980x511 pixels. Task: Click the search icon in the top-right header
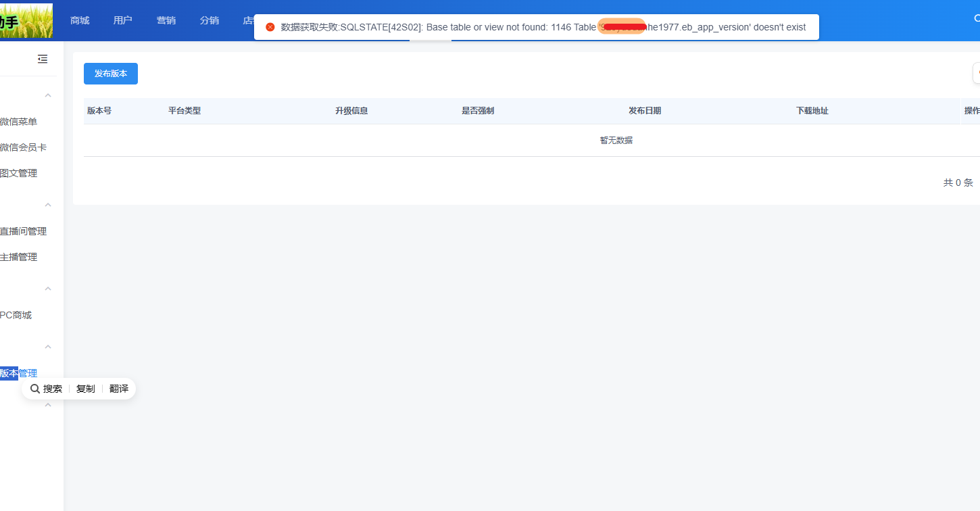click(x=977, y=20)
